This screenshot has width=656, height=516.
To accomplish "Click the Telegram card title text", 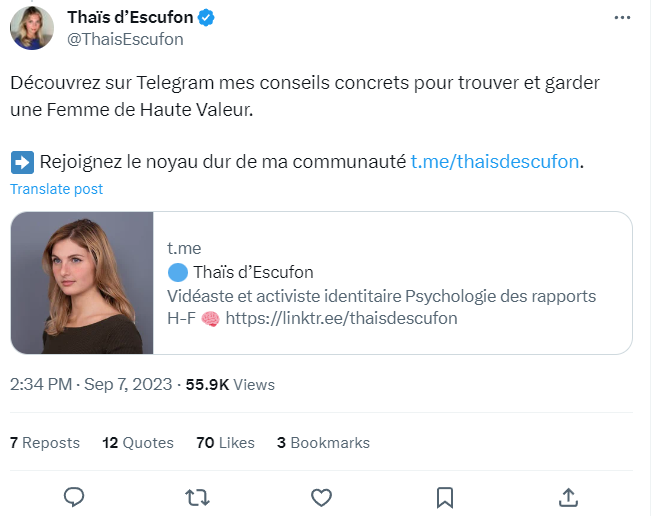I will click(252, 272).
